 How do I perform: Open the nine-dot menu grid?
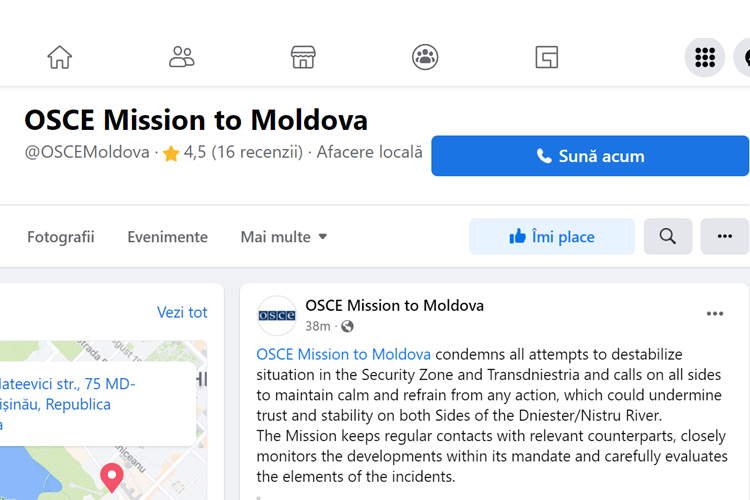[x=705, y=57]
